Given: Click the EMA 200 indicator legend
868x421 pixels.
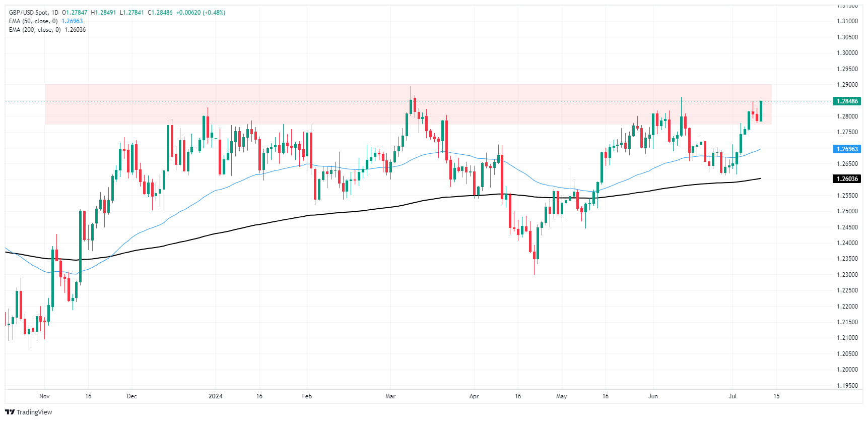Looking at the screenshot, I should [34, 30].
